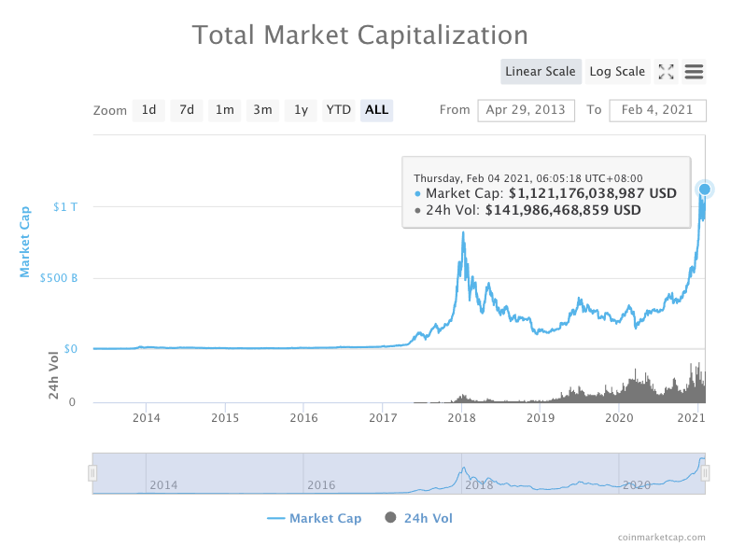Click the fullscreen expand icon
731x560 pixels.
tap(666, 72)
